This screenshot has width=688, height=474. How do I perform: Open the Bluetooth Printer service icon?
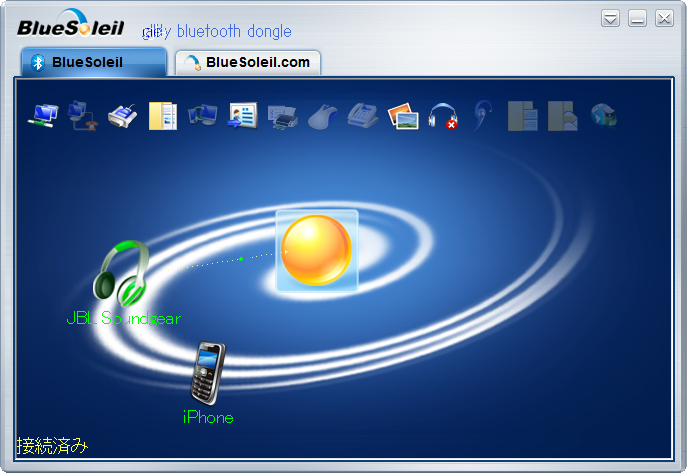122,116
